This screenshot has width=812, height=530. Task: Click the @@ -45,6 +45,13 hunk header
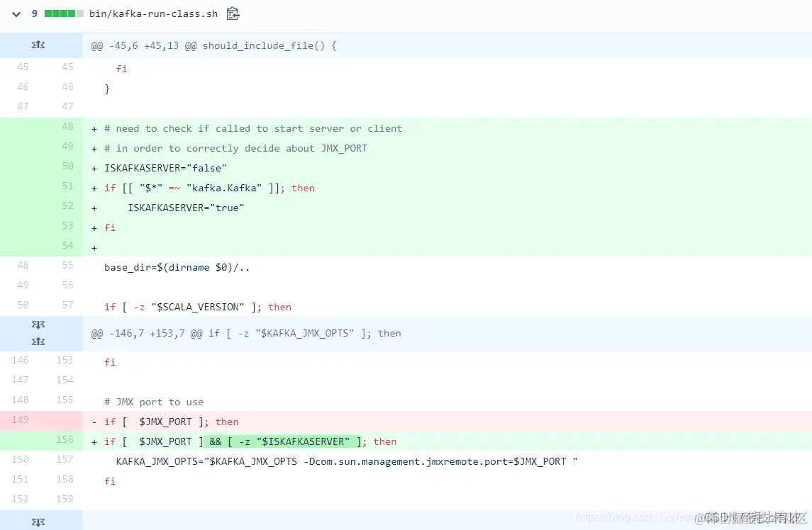click(214, 45)
